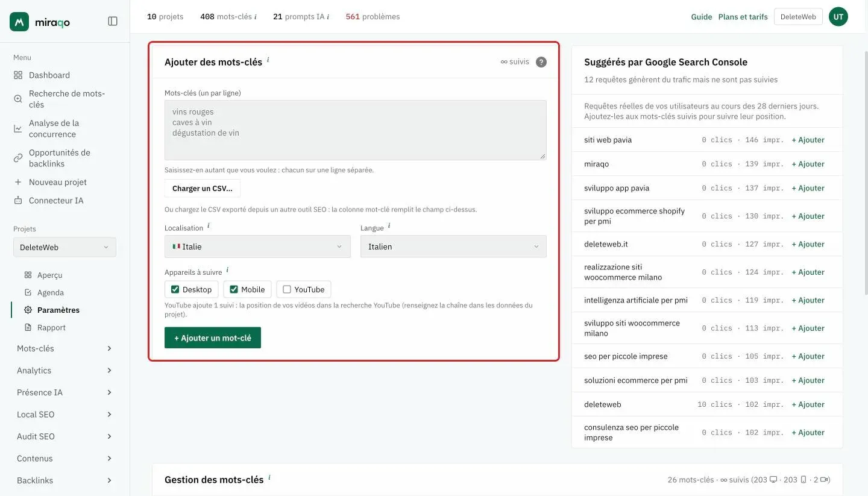Click the Paramètres gear icon

(x=28, y=310)
